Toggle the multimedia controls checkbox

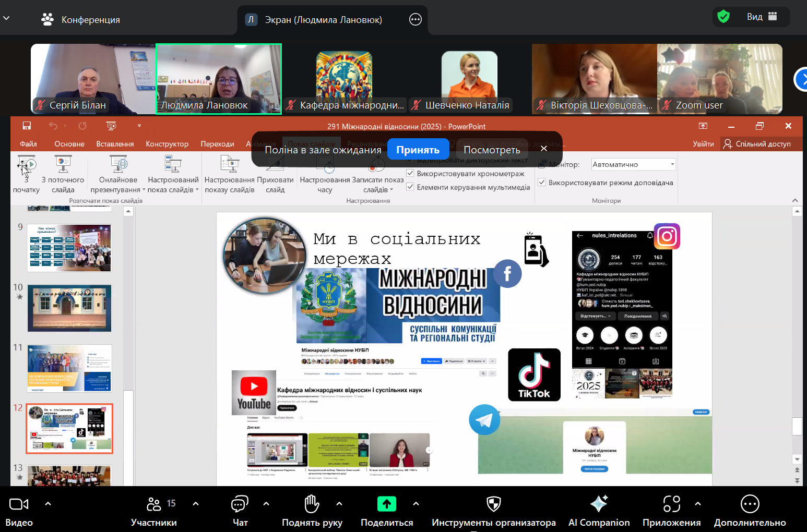(x=410, y=187)
